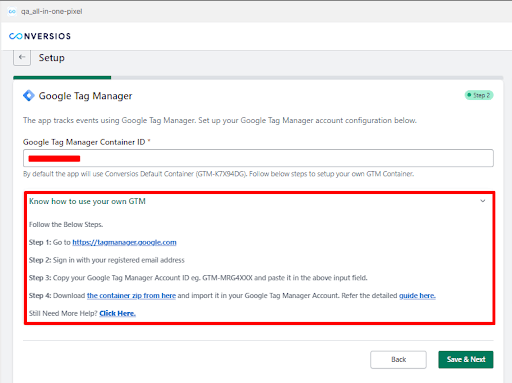
Task: Click the unfilled gray part of progress bar
Action: click(307, 78)
